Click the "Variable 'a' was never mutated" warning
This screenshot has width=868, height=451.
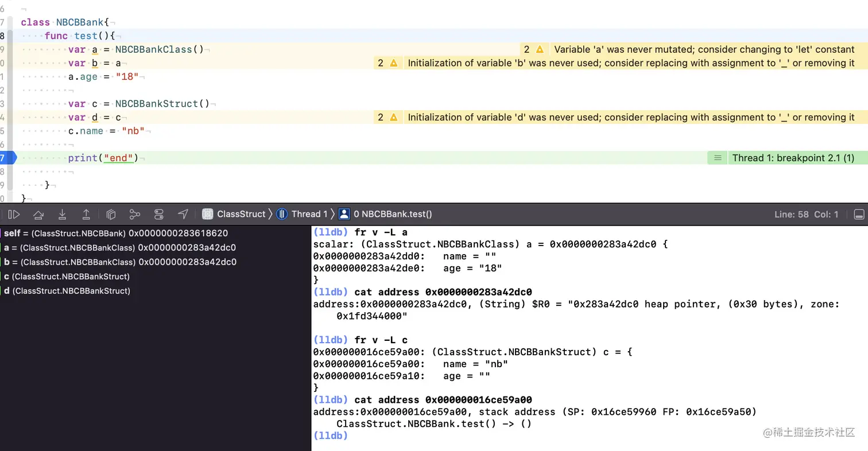[x=704, y=49]
